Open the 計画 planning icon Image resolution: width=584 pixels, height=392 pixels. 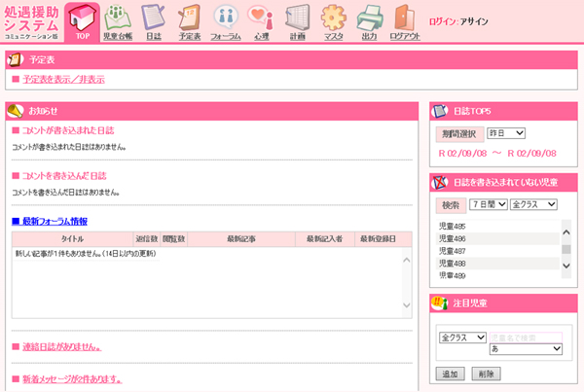tap(296, 21)
